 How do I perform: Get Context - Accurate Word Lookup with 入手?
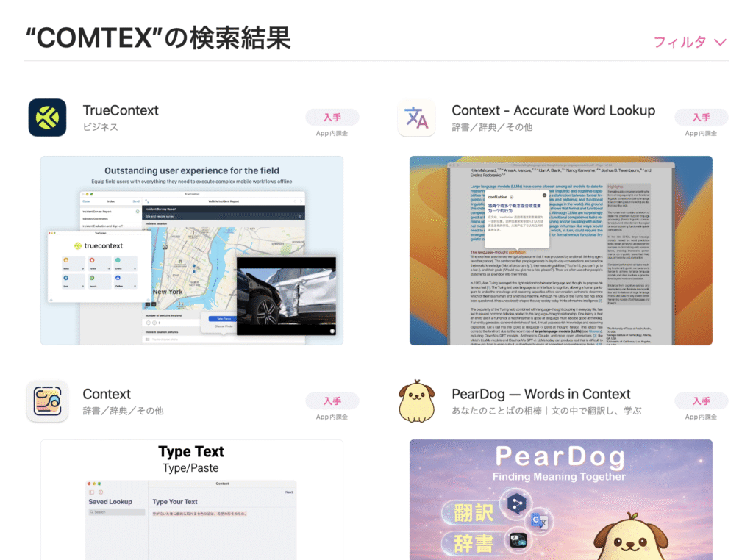coord(701,117)
